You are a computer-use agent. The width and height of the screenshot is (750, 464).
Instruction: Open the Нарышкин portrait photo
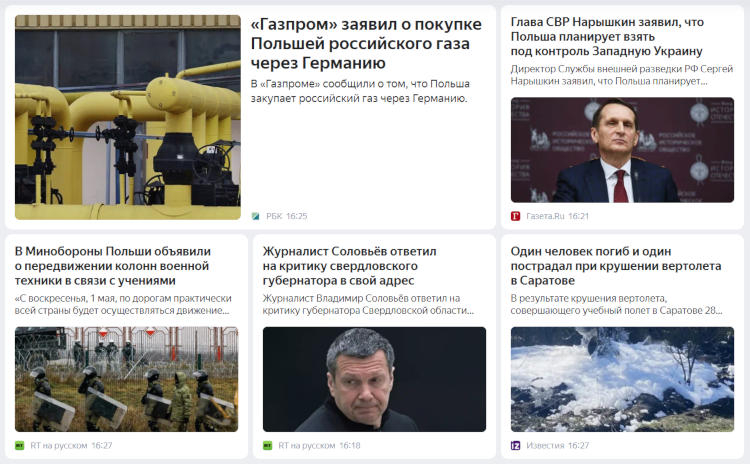click(622, 150)
